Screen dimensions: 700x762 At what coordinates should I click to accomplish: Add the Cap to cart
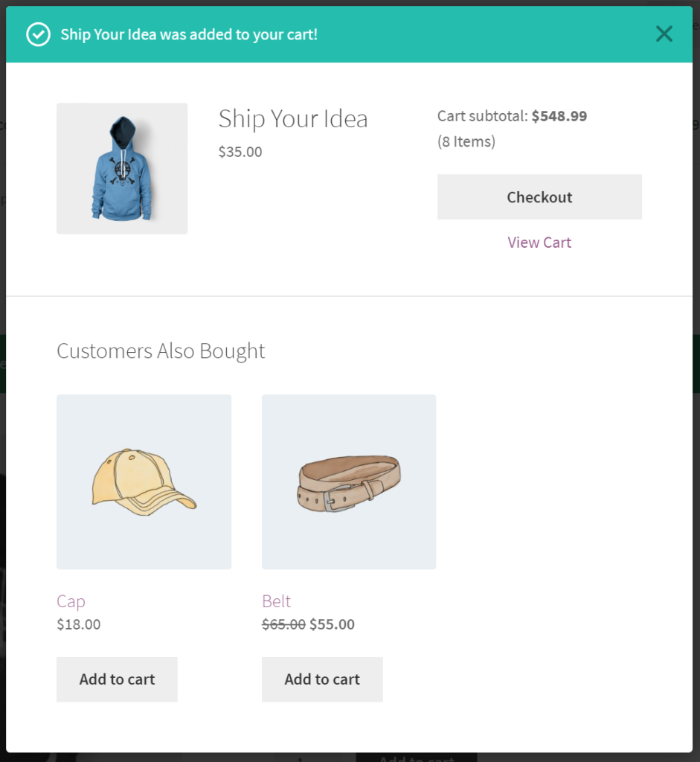[117, 679]
